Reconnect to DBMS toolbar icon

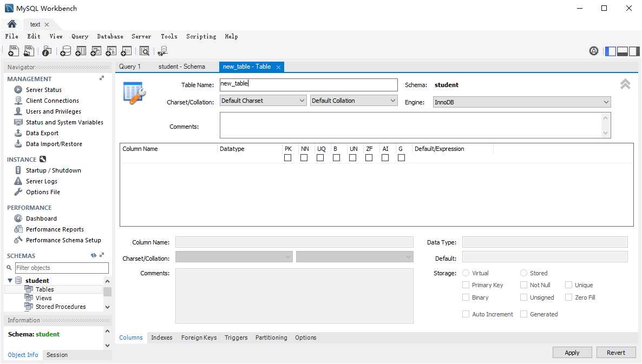tap(162, 51)
